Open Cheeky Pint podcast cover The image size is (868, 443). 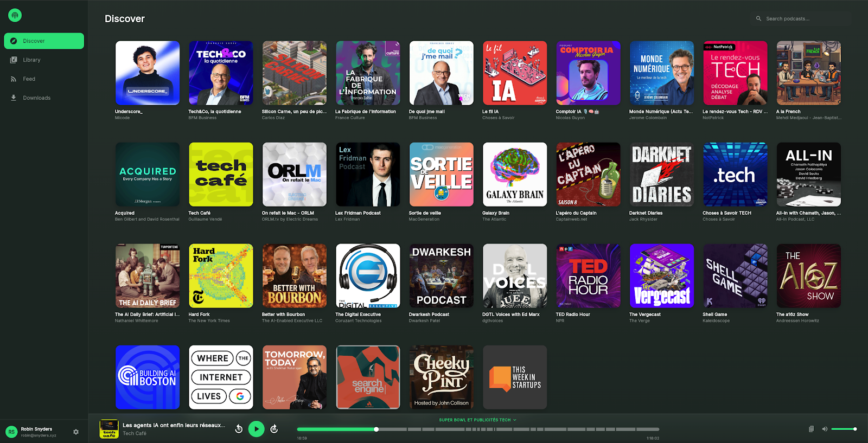coord(442,377)
